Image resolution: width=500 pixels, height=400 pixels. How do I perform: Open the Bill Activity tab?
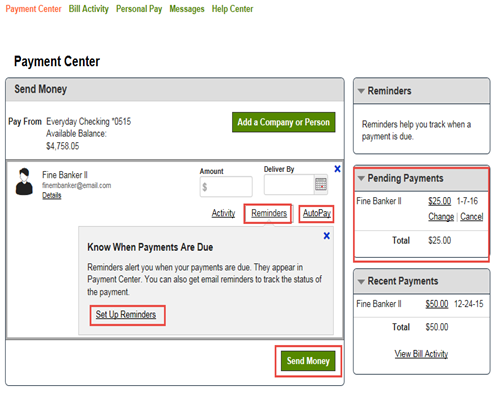click(89, 9)
